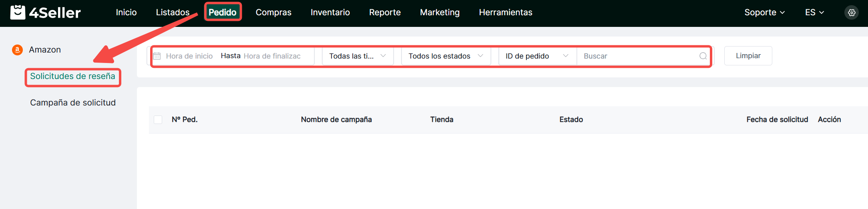The width and height of the screenshot is (868, 209).
Task: Change language via ES selector
Action: tap(814, 12)
